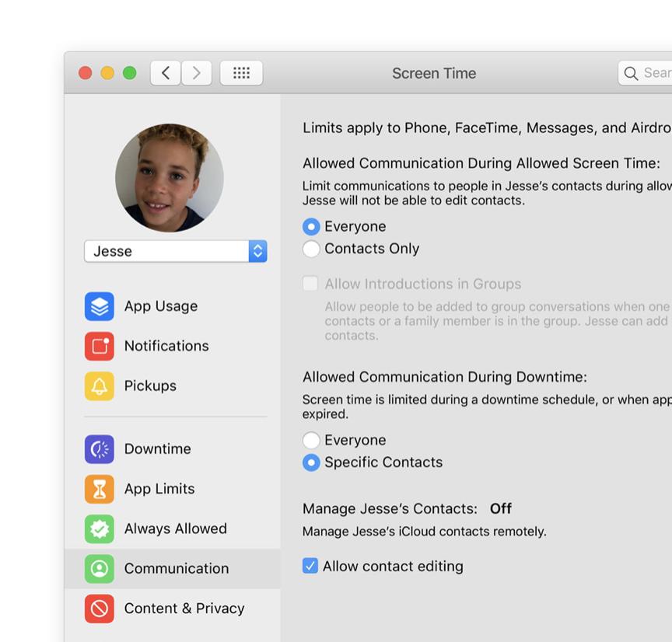Click the red Content & Privacy icon
The height and width of the screenshot is (642, 672).
pyautogui.click(x=99, y=608)
